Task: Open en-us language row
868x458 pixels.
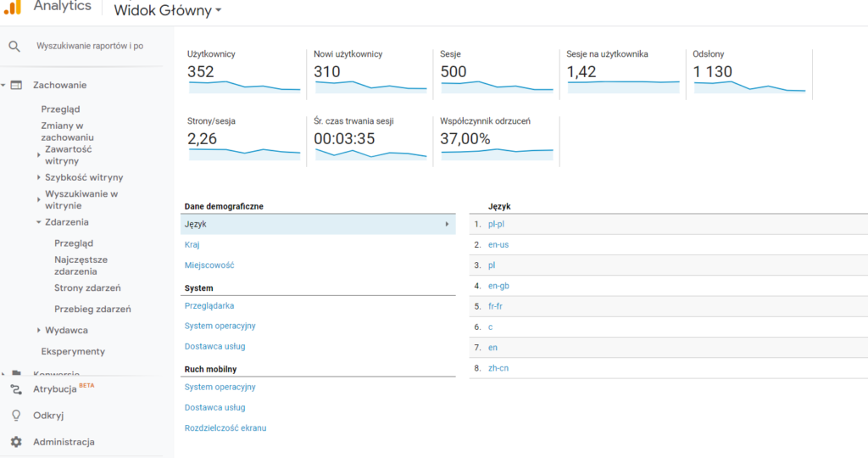Action: coord(498,245)
